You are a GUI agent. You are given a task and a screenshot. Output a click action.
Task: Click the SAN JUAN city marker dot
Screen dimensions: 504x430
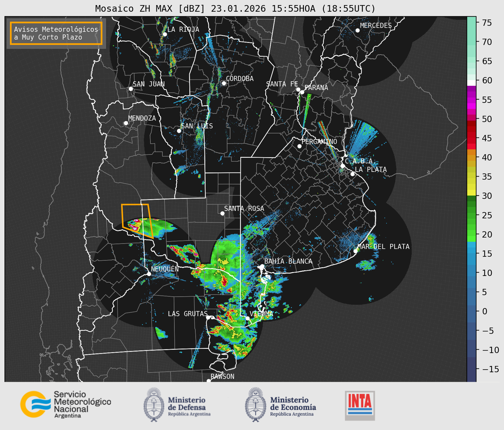pos(131,89)
